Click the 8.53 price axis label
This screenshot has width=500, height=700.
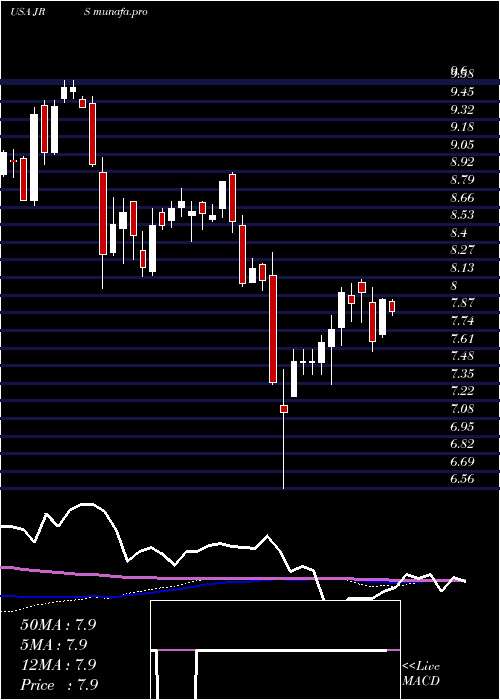tap(462, 215)
